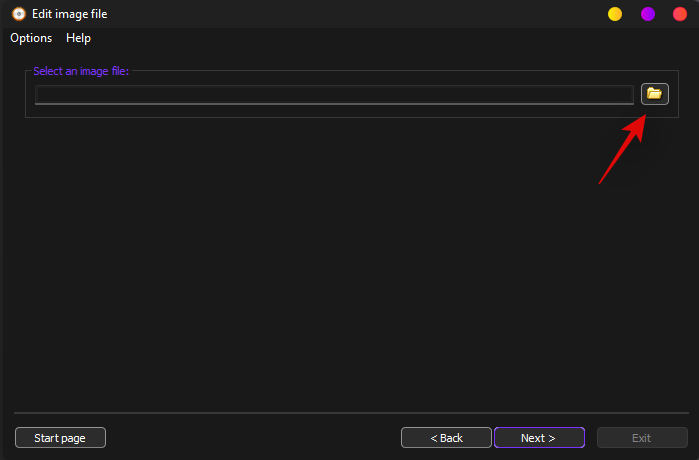Click the app icon in title bar
This screenshot has height=460, width=699.
click(x=18, y=14)
